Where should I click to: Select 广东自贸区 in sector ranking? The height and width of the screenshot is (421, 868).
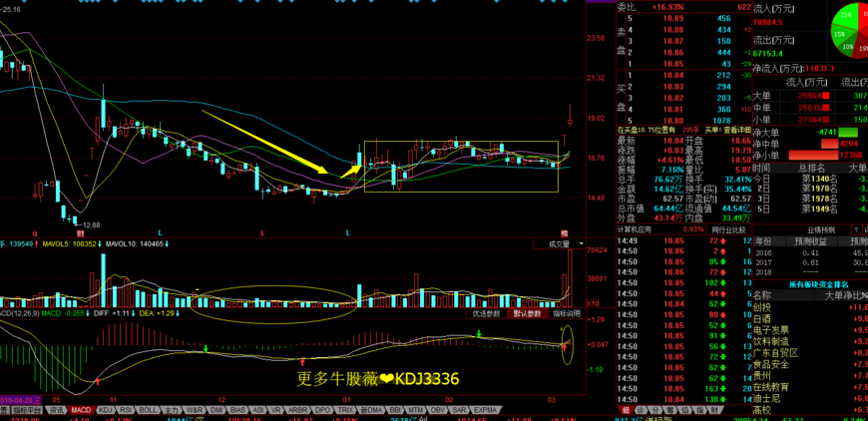pyautogui.click(x=775, y=353)
